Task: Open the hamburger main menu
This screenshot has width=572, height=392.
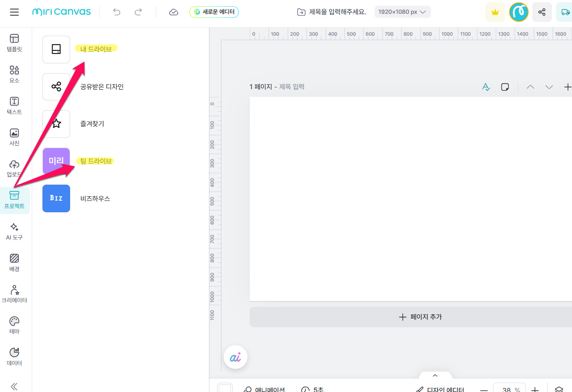Action: [14, 12]
